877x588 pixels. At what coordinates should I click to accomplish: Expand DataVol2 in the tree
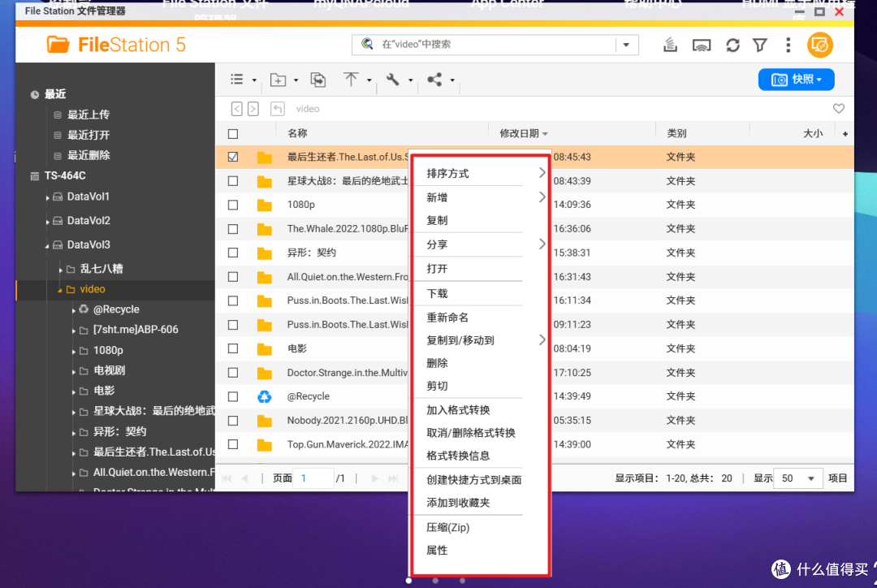point(48,222)
